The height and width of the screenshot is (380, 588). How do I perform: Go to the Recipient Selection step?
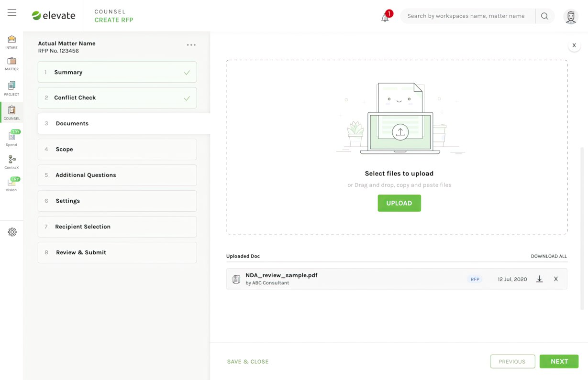[x=117, y=227]
